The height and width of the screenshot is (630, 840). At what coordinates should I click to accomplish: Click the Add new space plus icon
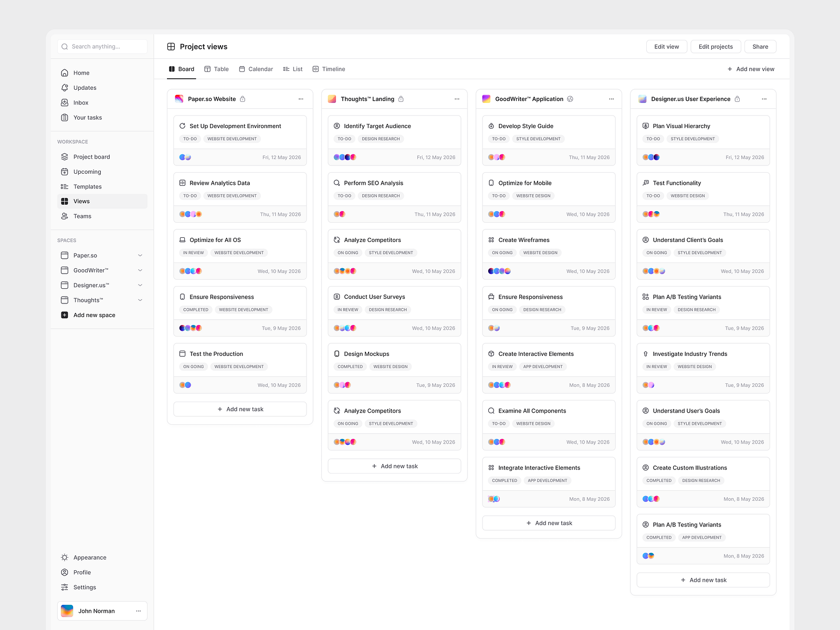tap(64, 314)
